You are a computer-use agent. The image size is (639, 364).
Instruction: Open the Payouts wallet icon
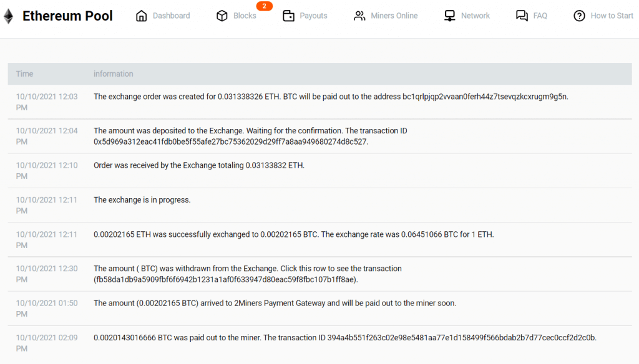(288, 16)
